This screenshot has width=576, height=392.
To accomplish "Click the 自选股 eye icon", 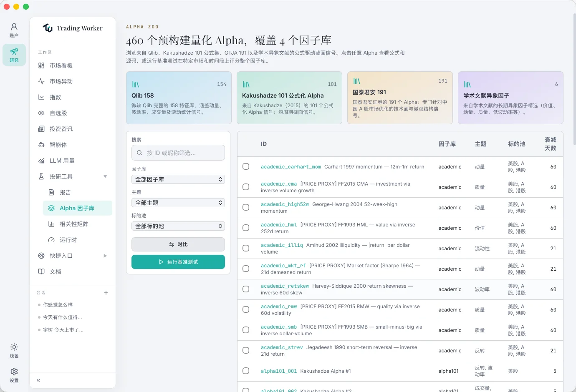I will [41, 113].
